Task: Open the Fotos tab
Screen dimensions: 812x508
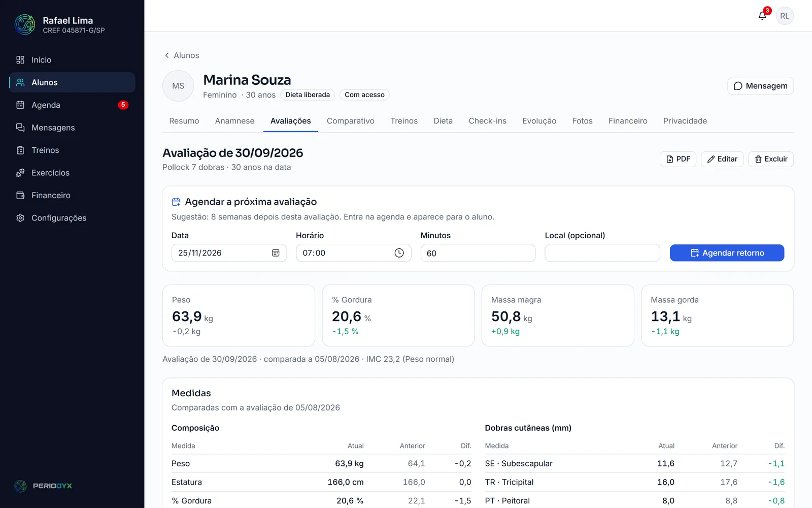Action: 583,121
